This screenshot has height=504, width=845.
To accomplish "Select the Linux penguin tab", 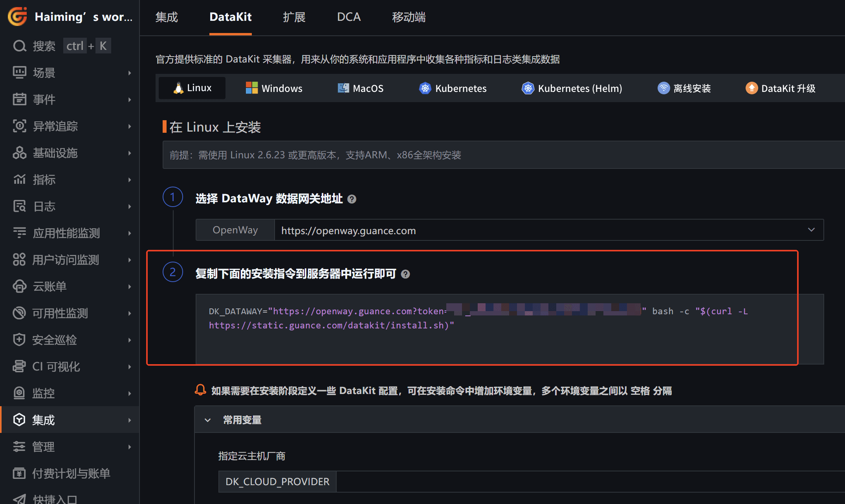I will point(192,88).
